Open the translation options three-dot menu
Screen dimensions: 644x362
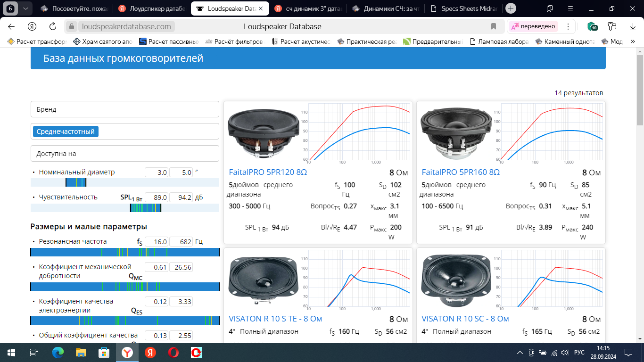click(x=568, y=26)
